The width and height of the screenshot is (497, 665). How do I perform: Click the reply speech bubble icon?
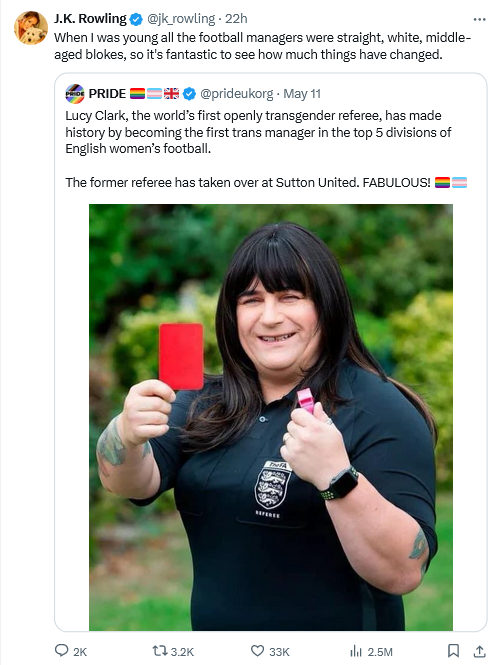(62, 650)
